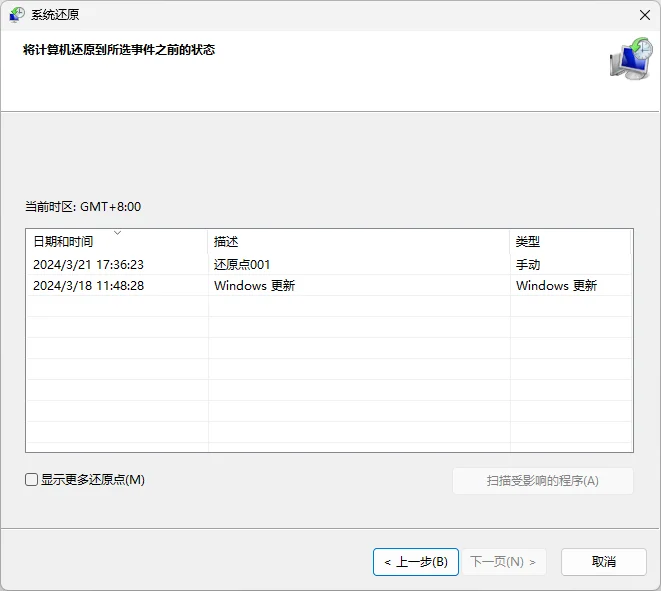The height and width of the screenshot is (591, 661).
Task: Enable 显示更多还原点(M) checkbox
Action: 32,479
